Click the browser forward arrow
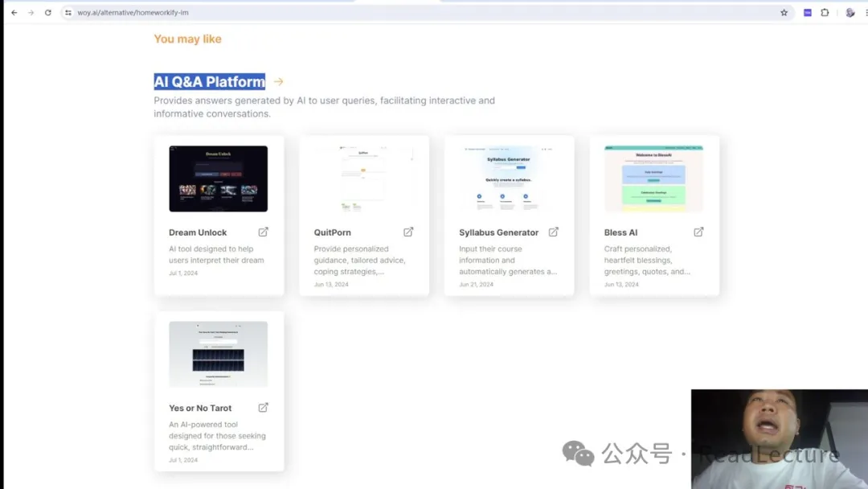This screenshot has width=868, height=489. pos(31,13)
